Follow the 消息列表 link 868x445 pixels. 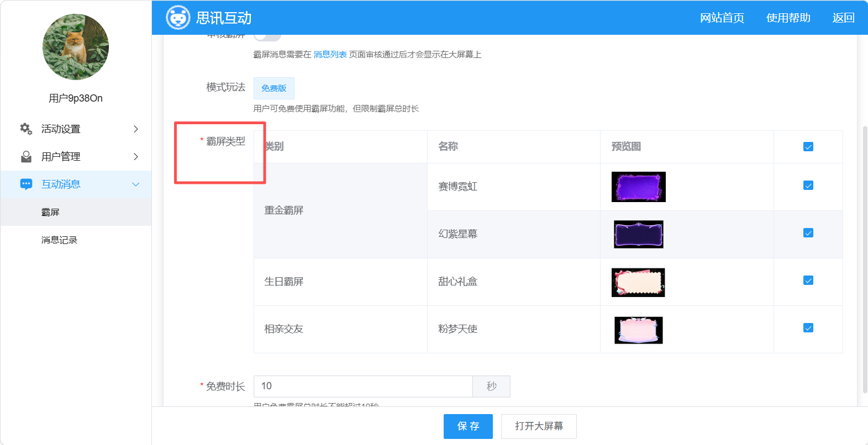click(330, 54)
